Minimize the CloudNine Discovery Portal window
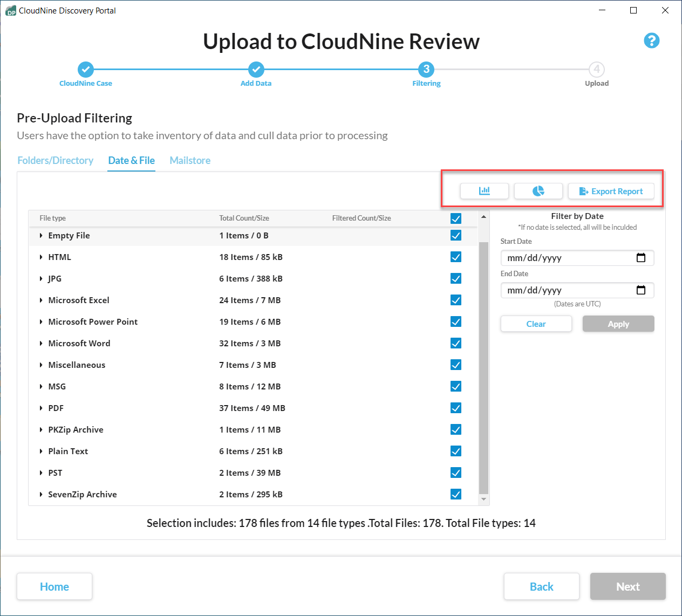This screenshot has width=682, height=616. (x=602, y=10)
